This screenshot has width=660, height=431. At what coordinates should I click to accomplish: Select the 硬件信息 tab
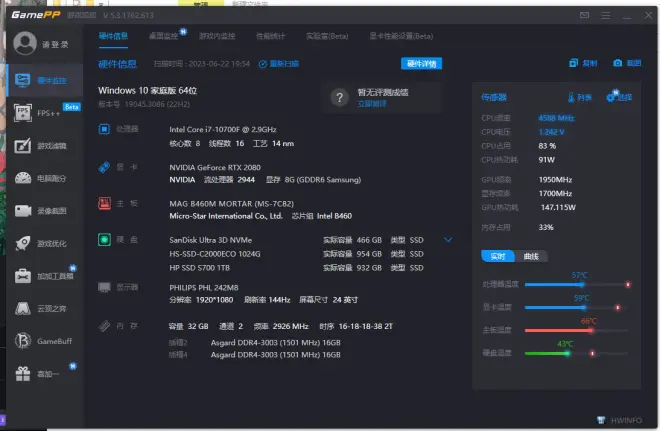click(113, 36)
